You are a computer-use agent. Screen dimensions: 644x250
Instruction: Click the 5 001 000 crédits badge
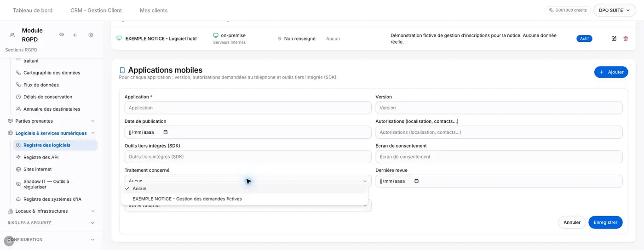568,10
